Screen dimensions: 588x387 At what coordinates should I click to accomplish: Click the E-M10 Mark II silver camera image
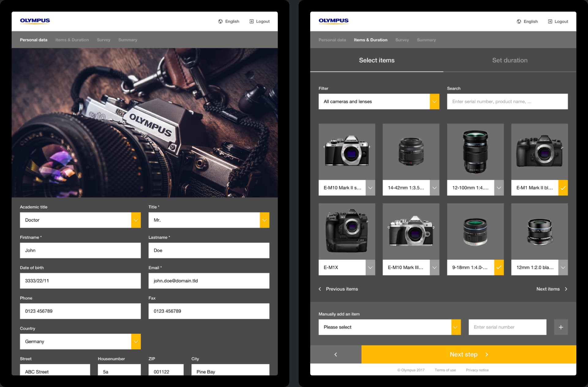(x=347, y=152)
